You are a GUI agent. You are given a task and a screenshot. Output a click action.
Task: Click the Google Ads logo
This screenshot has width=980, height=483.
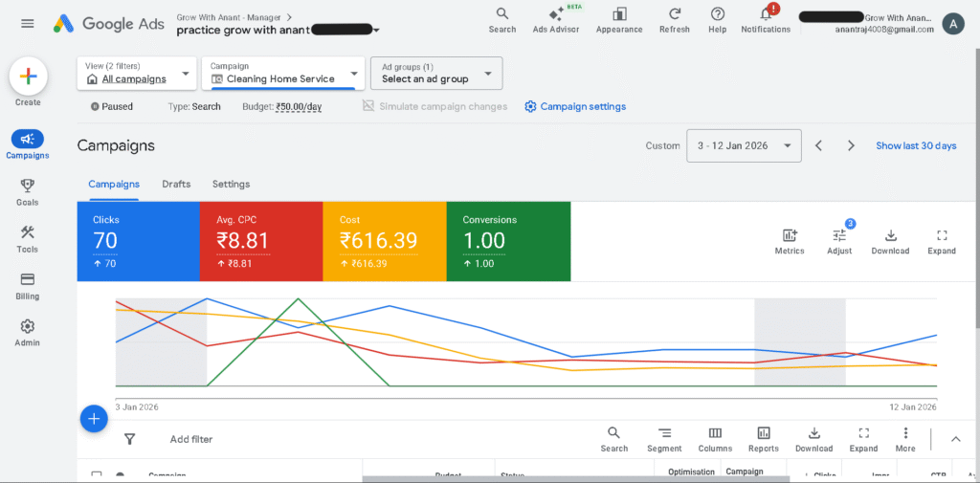click(x=109, y=24)
